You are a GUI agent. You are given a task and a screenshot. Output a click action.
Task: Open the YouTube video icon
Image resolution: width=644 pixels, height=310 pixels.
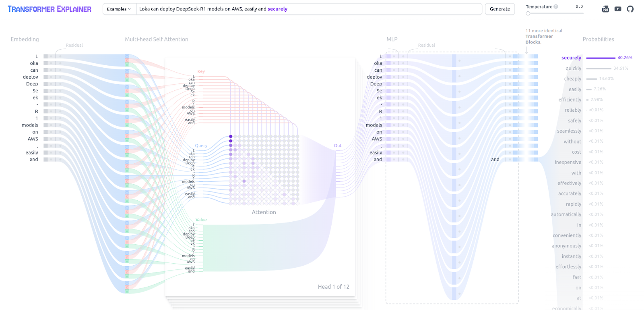click(x=618, y=9)
